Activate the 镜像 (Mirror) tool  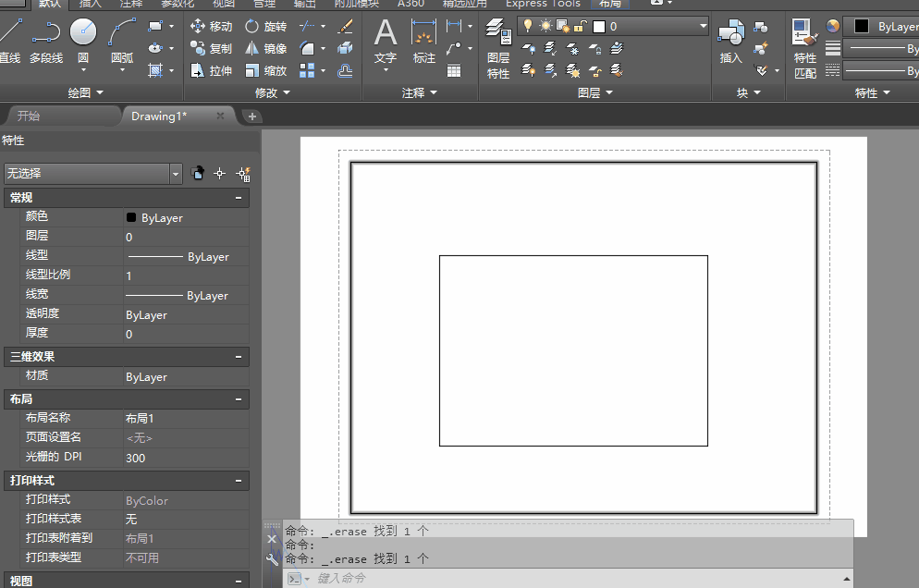[x=265, y=48]
